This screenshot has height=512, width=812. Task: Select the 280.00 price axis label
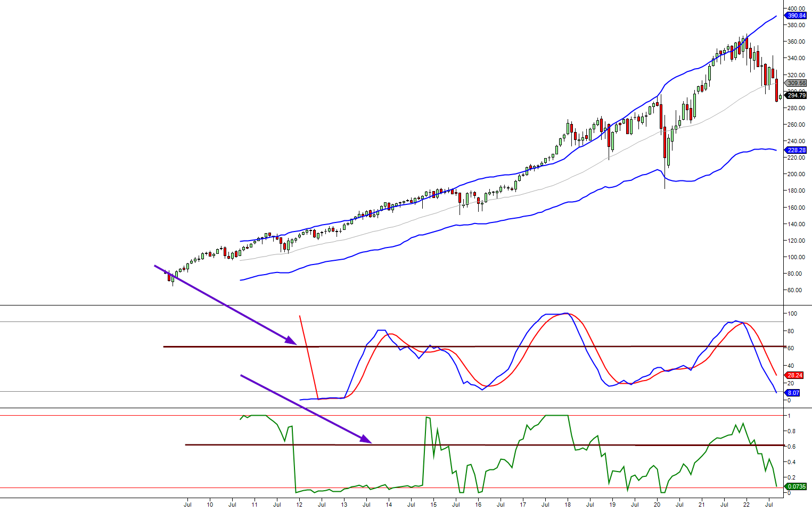[796, 108]
